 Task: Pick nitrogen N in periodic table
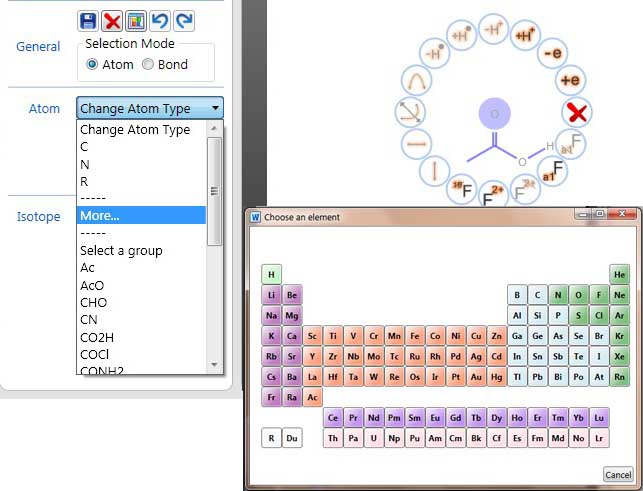[558, 295]
